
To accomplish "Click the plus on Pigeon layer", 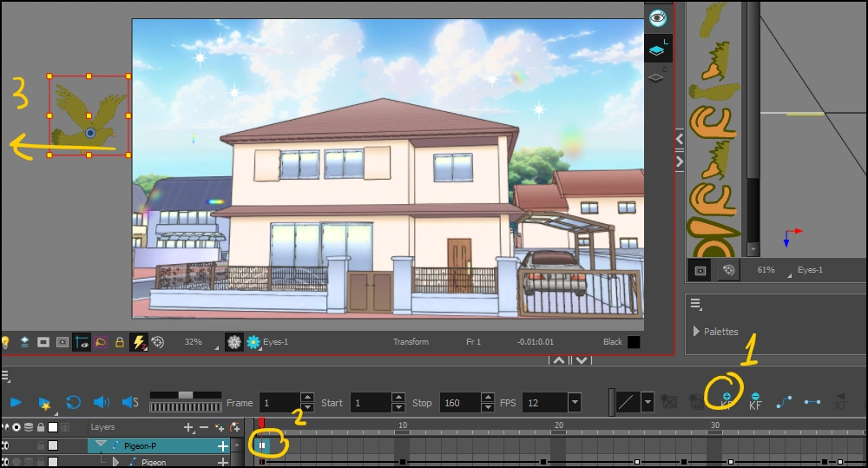I will [x=223, y=462].
